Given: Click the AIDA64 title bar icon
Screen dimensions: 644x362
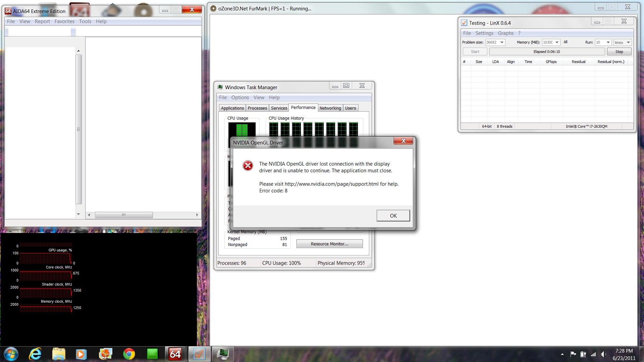Looking at the screenshot, I should 8,11.
